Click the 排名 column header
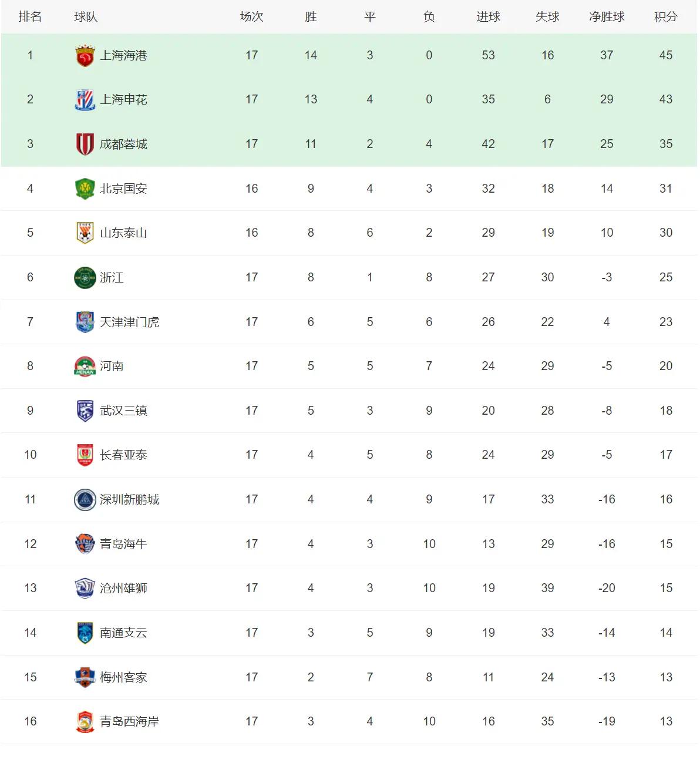The image size is (700, 783). (x=30, y=17)
